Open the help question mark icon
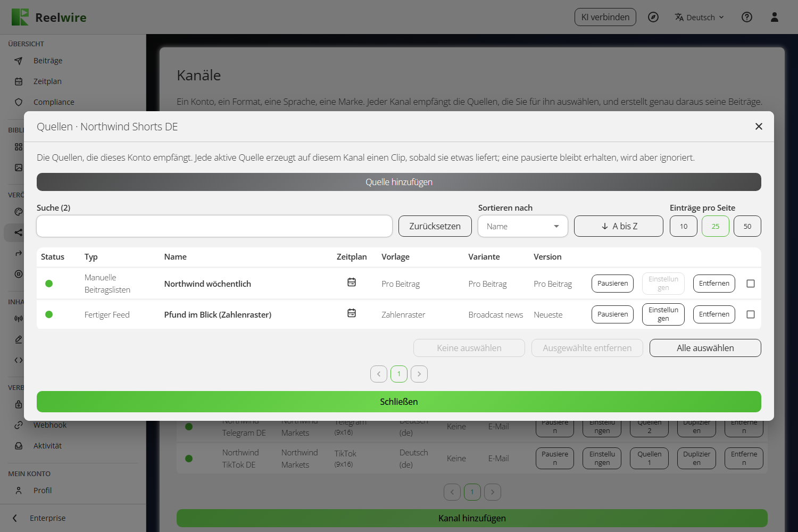This screenshot has height=532, width=798. point(747,17)
